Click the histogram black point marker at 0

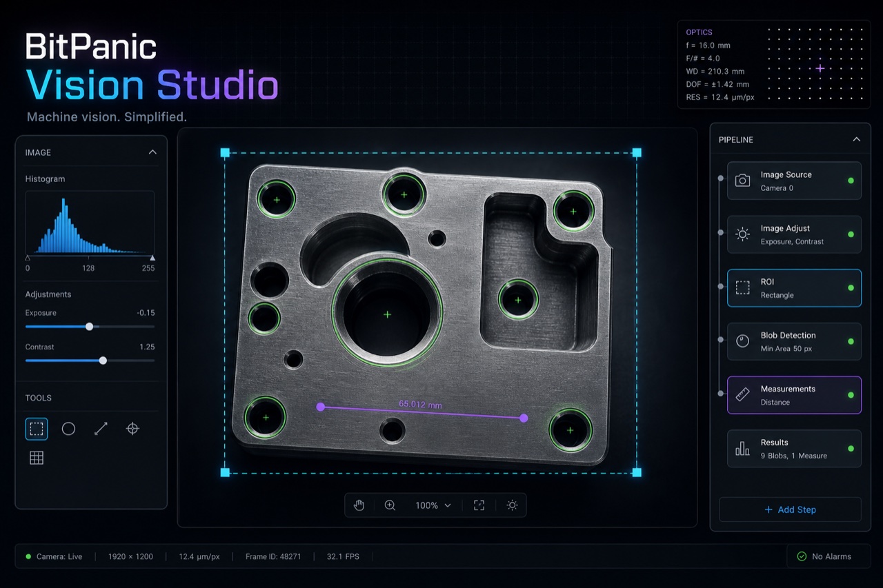28,258
